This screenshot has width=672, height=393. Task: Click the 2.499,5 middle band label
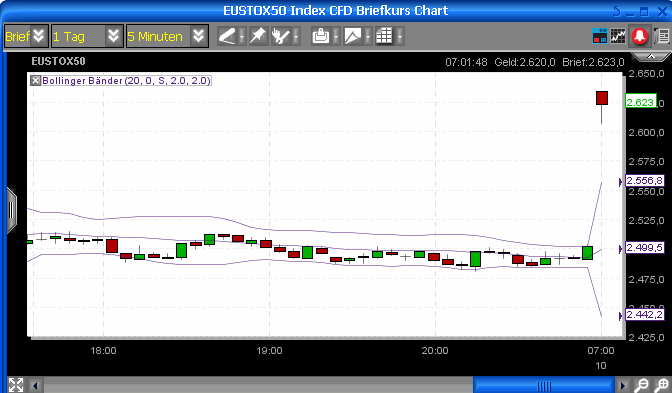tap(645, 247)
